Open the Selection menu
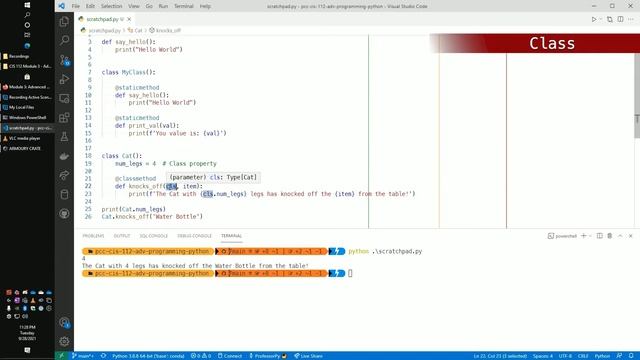This screenshot has width=640, height=360. click(111, 6)
